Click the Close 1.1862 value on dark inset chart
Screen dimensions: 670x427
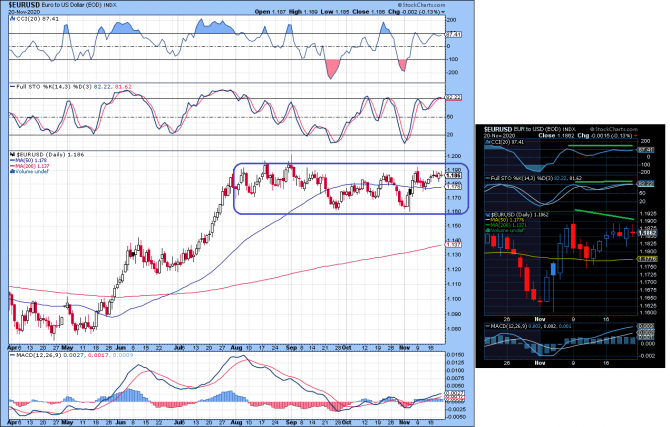pyautogui.click(x=556, y=135)
